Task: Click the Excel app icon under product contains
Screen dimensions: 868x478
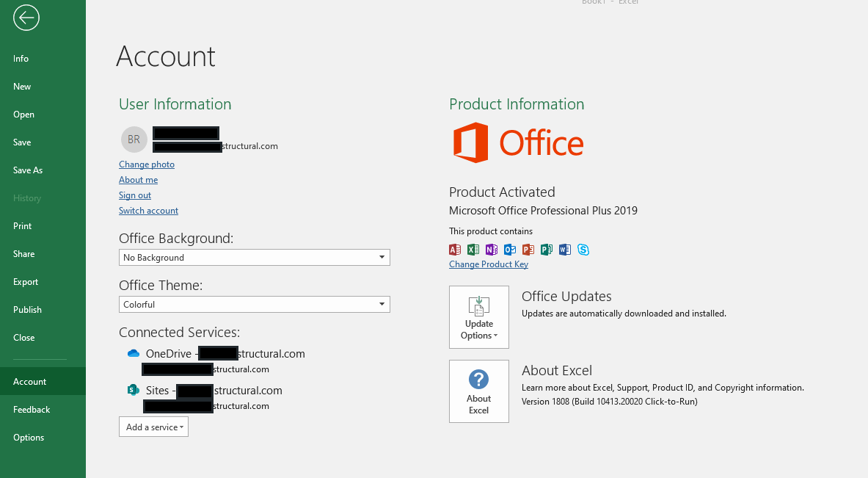Action: tap(473, 249)
